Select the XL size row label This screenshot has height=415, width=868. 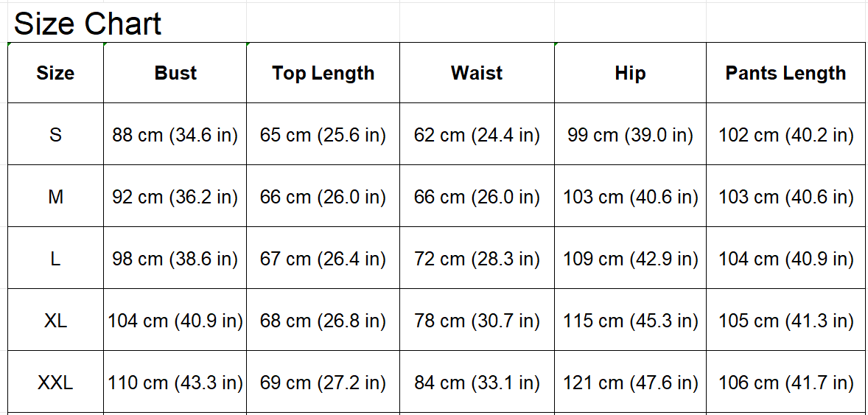click(55, 321)
